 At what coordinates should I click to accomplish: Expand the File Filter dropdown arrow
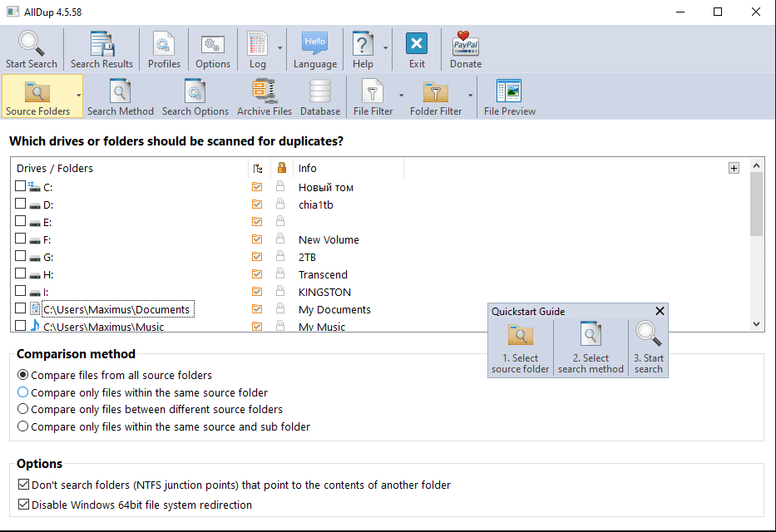(401, 95)
